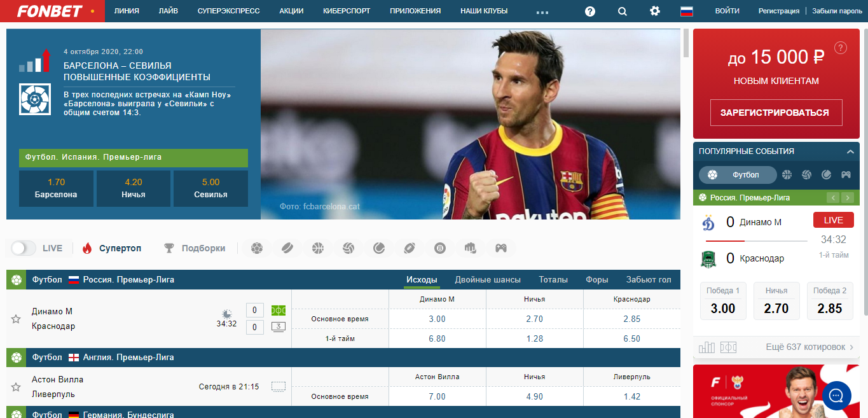The width and height of the screenshot is (868, 418).
Task: Toggle the LIVE switch on
Action: click(x=24, y=248)
